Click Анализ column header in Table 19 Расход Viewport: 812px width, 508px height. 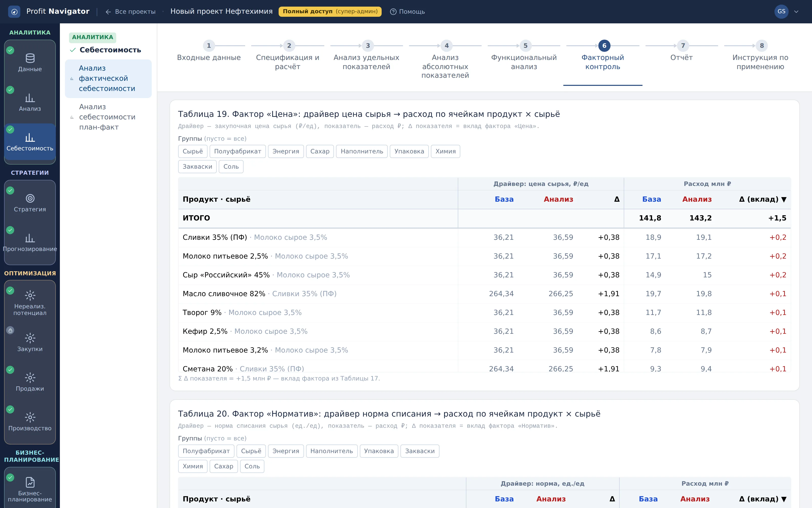697,200
